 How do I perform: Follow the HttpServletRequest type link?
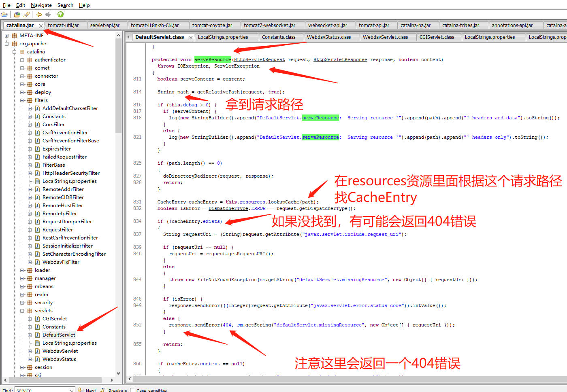[x=259, y=59]
